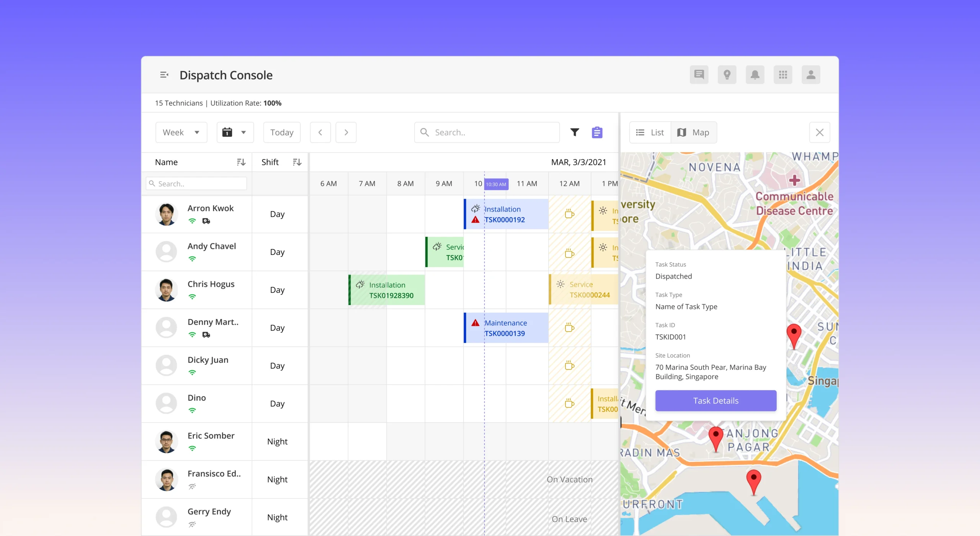Click Denny Mart.. truck icon
This screenshot has height=536, width=980.
[x=206, y=335]
